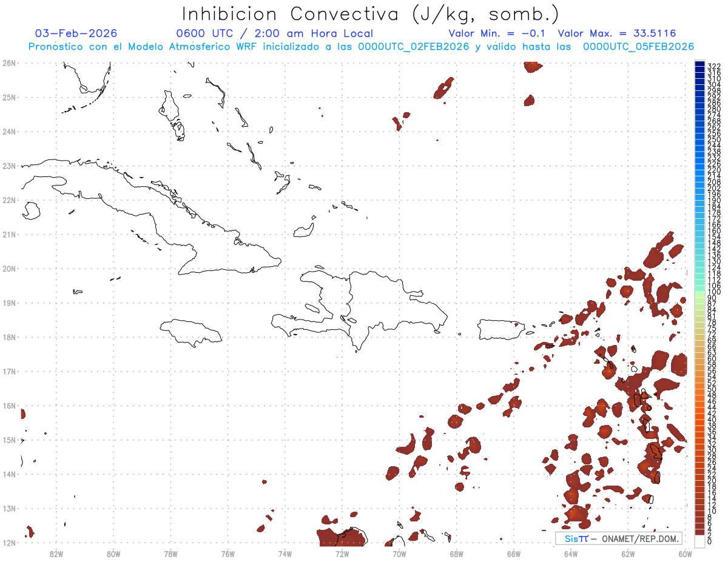Click the '80W' longitude label

pyautogui.click(x=113, y=553)
